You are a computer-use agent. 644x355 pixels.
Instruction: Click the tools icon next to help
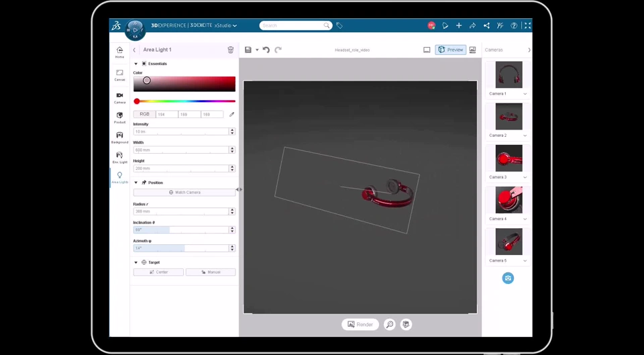500,26
